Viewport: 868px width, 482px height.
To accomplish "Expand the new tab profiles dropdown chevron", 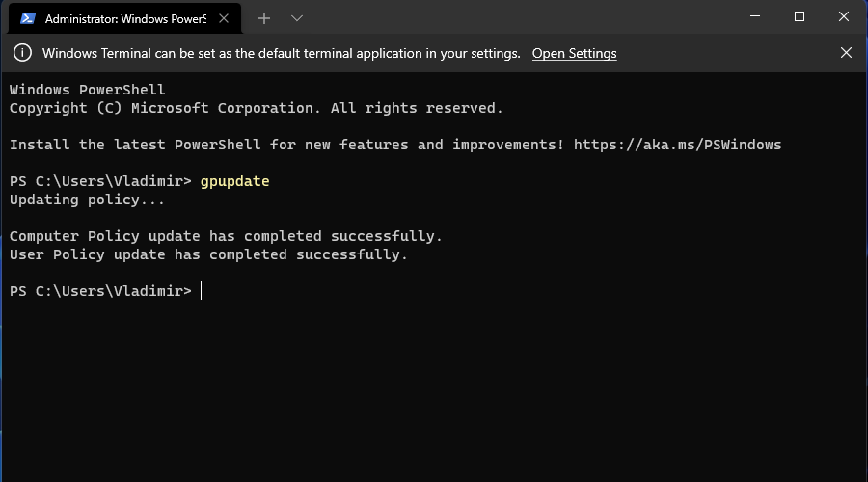I will 297,18.
